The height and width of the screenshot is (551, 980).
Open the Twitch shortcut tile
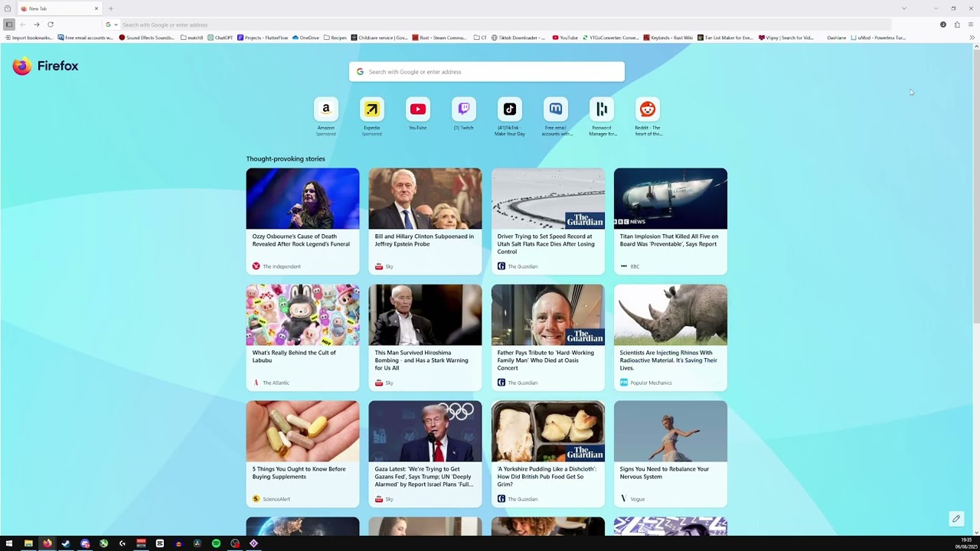[463, 109]
